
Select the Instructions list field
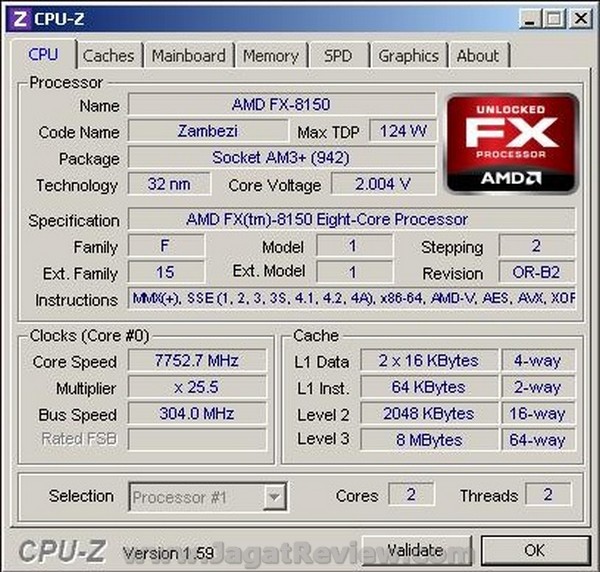pos(351,298)
